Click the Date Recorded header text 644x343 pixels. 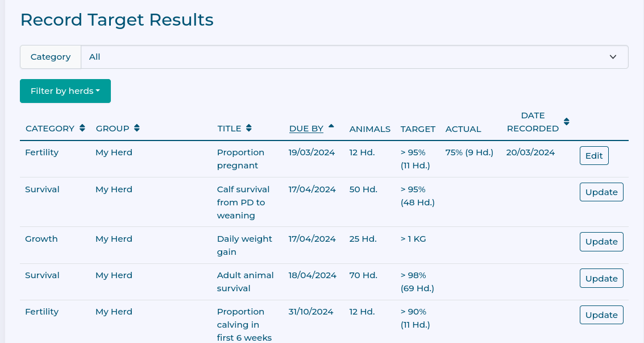[x=533, y=122]
